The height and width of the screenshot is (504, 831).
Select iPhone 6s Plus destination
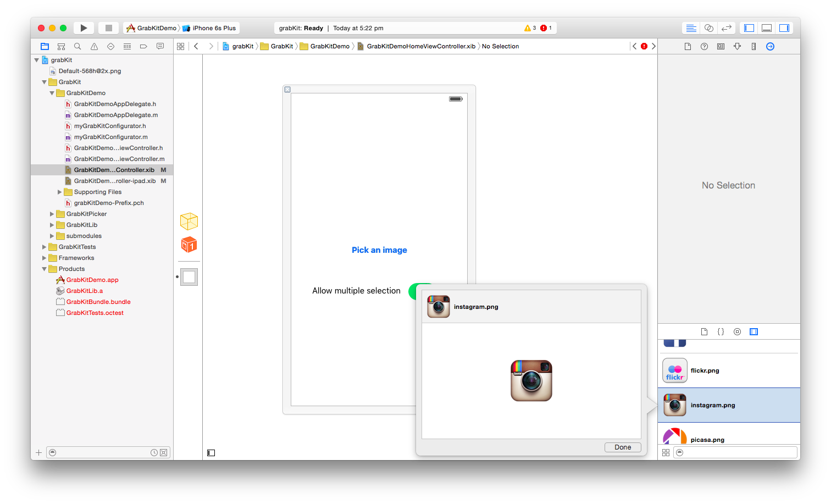point(209,28)
